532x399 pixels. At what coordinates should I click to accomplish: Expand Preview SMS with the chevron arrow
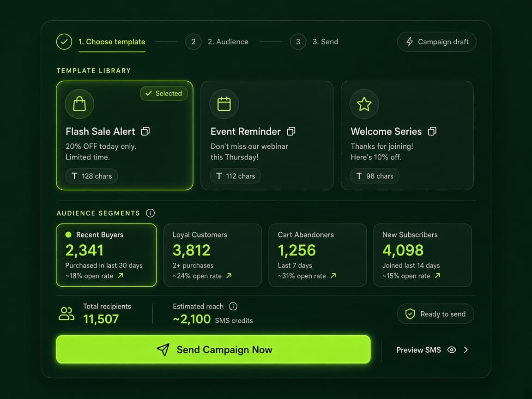466,350
